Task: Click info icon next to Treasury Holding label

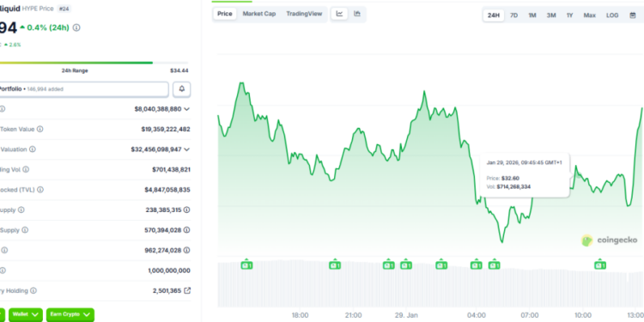Action: (x=33, y=290)
